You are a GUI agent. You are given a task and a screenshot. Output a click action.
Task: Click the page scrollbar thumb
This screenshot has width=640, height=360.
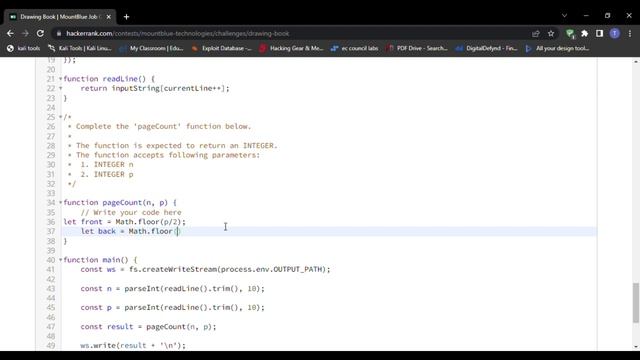pyautogui.click(x=636, y=302)
